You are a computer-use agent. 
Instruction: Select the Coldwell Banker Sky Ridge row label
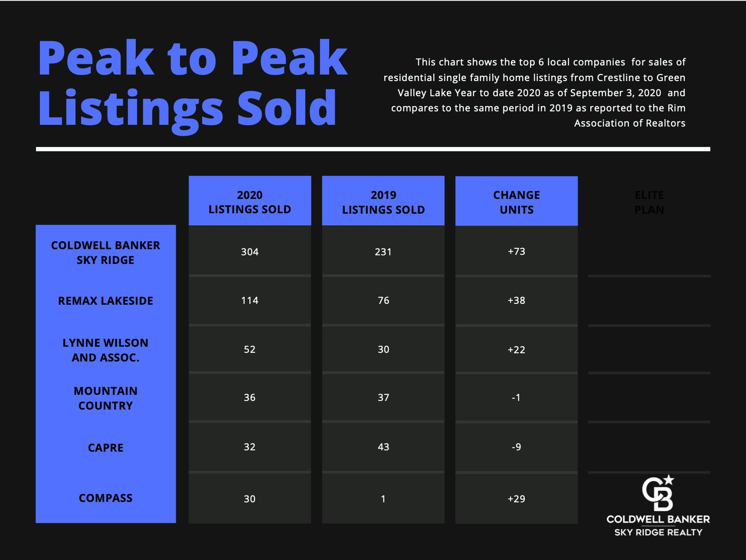pyautogui.click(x=105, y=253)
